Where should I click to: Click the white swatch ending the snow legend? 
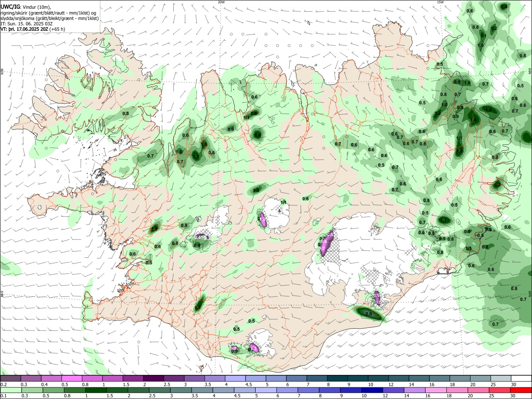tap(521, 378)
